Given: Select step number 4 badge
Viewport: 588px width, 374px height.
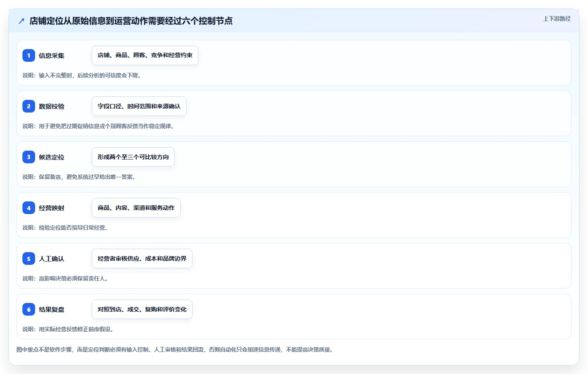Looking at the screenshot, I should click(29, 208).
